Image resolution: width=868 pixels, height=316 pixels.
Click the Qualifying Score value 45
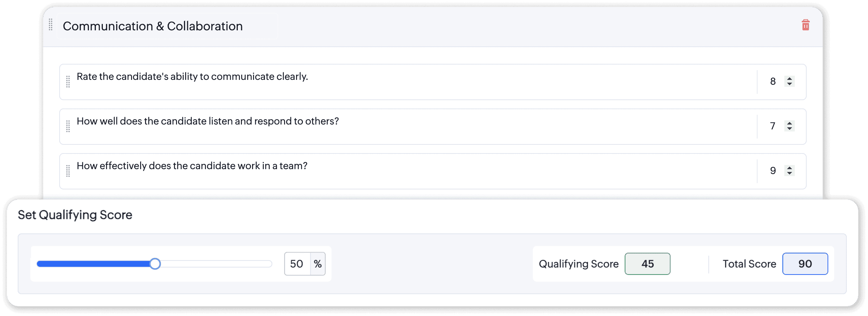click(647, 264)
